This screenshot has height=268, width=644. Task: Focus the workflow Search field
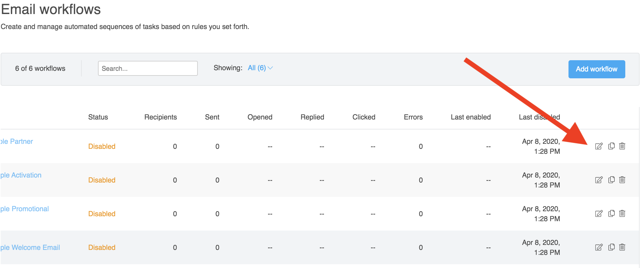tap(148, 68)
